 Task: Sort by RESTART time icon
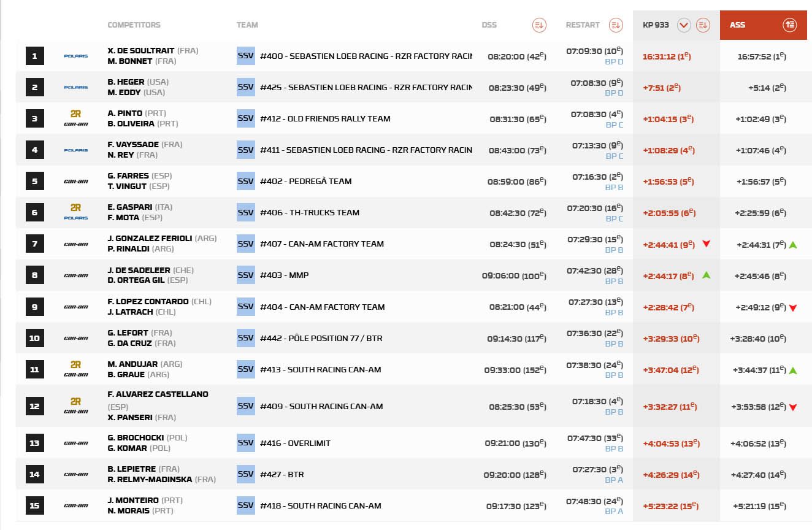click(x=616, y=25)
